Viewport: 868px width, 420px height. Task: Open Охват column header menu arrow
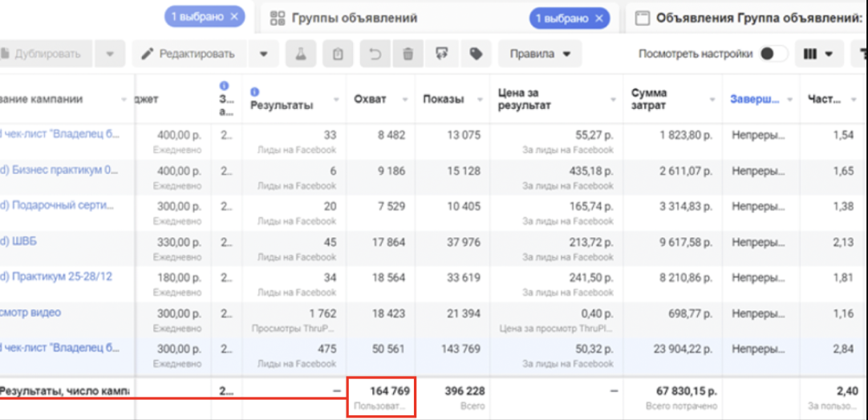404,99
